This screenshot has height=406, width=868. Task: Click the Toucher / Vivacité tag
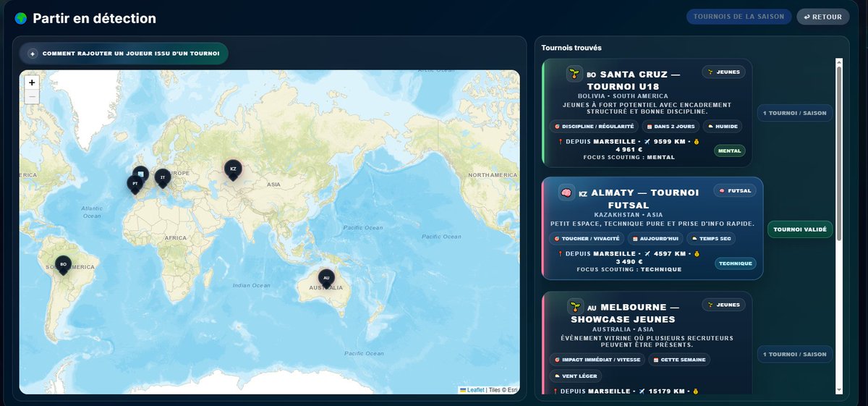[587, 238]
